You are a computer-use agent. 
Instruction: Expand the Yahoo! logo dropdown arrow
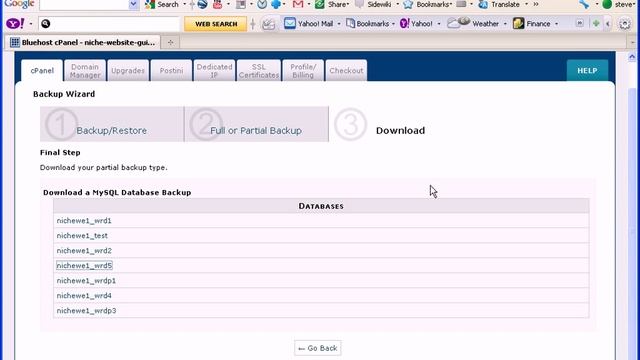coord(31,24)
